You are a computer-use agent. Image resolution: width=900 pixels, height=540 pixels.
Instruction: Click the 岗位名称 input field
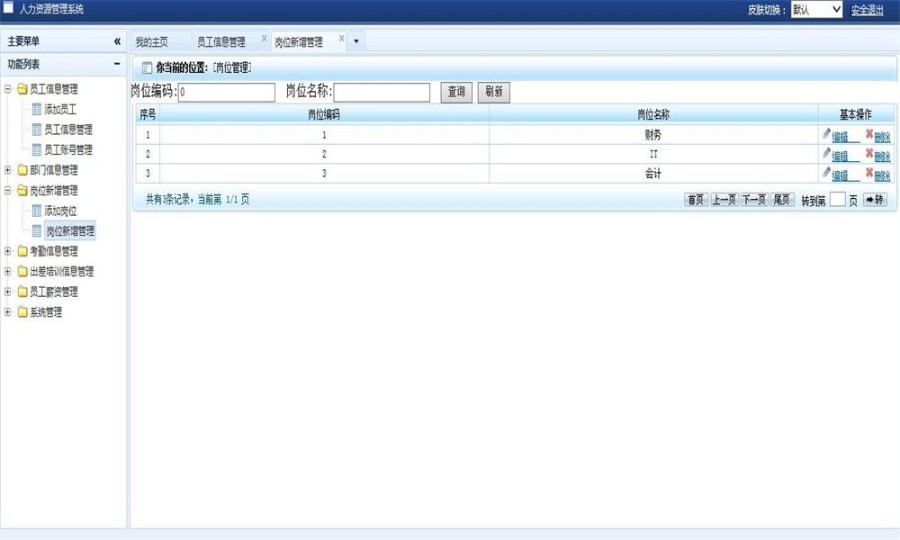point(382,92)
